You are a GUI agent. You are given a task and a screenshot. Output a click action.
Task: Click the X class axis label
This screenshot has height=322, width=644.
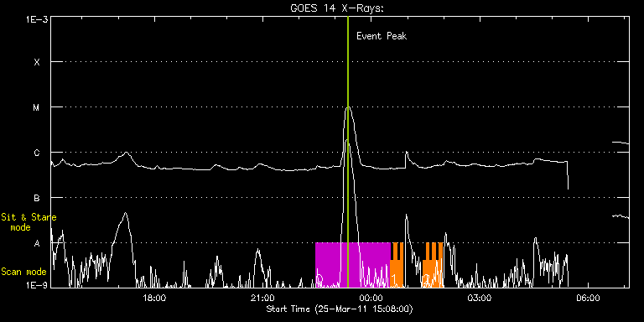[37, 62]
